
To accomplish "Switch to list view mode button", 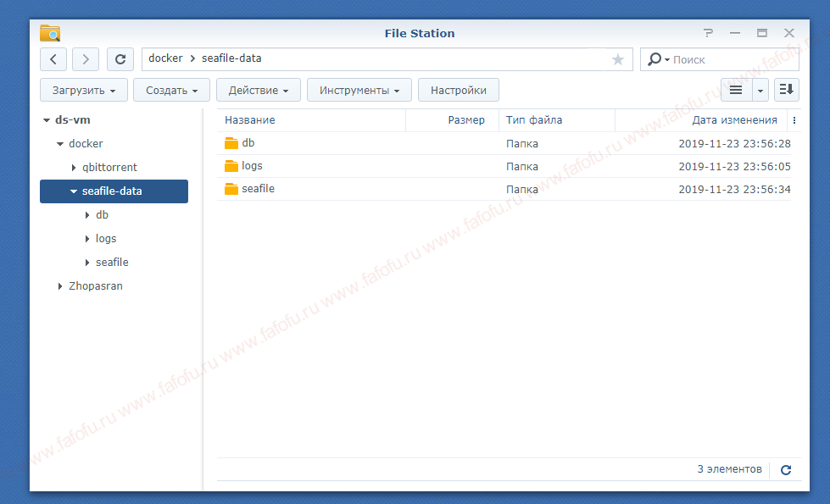I will [x=736, y=90].
